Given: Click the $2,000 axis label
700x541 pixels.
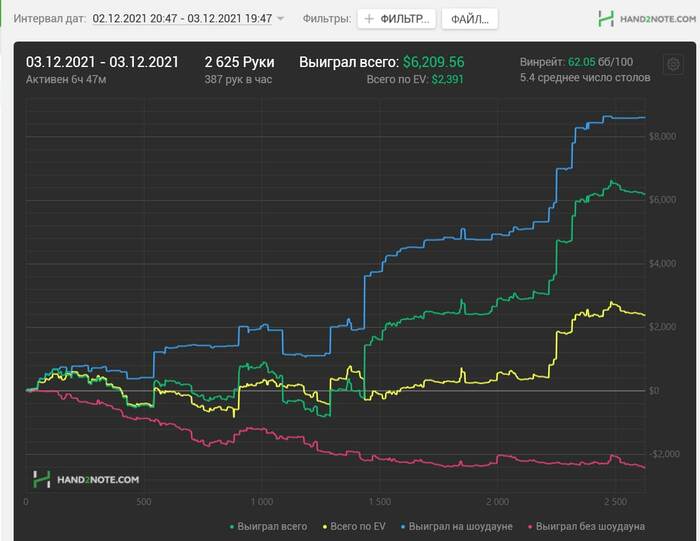Looking at the screenshot, I should (662, 327).
